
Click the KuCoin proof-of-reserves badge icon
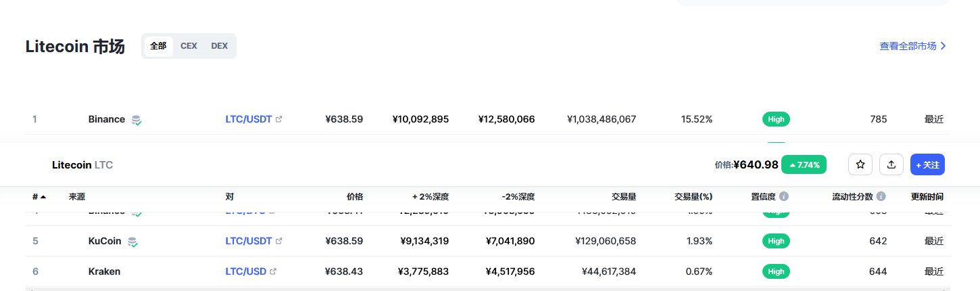pos(133,242)
